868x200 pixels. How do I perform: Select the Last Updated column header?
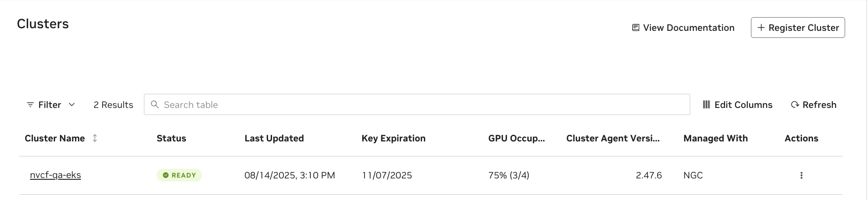[x=274, y=138]
